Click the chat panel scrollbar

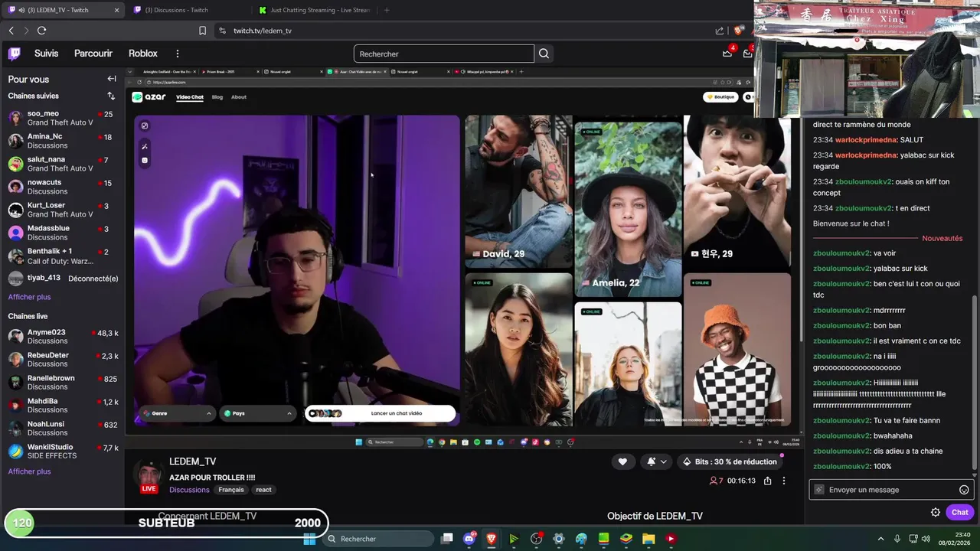coord(974,381)
